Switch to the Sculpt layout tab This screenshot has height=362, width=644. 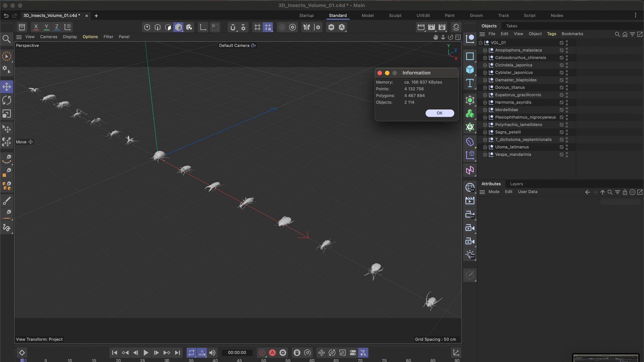[x=395, y=15]
